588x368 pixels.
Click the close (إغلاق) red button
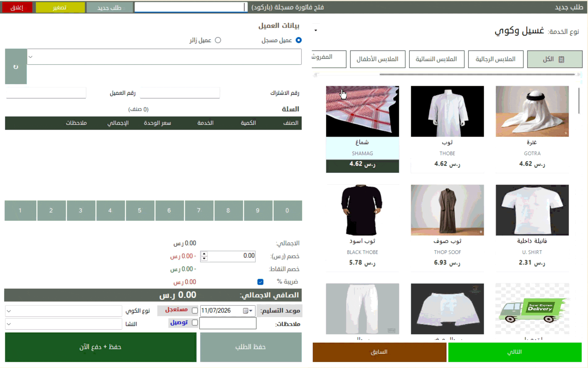(x=17, y=7)
